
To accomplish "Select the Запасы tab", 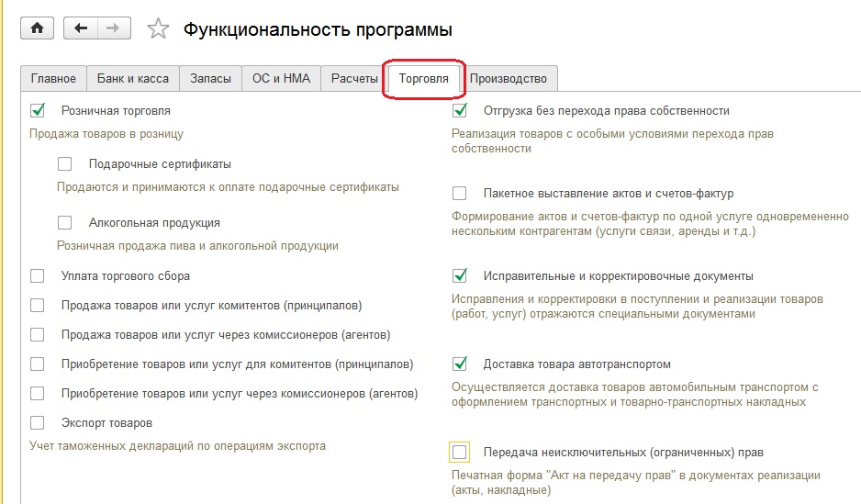I will (x=210, y=79).
